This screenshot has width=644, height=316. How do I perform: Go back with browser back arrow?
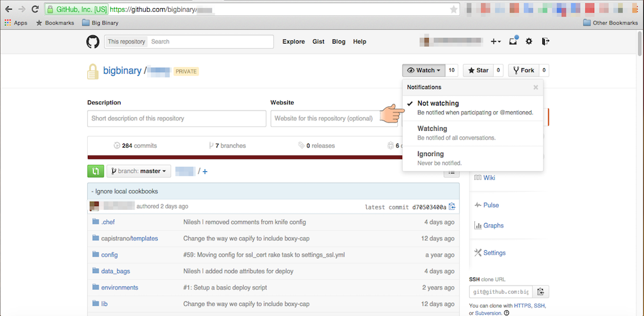point(8,9)
